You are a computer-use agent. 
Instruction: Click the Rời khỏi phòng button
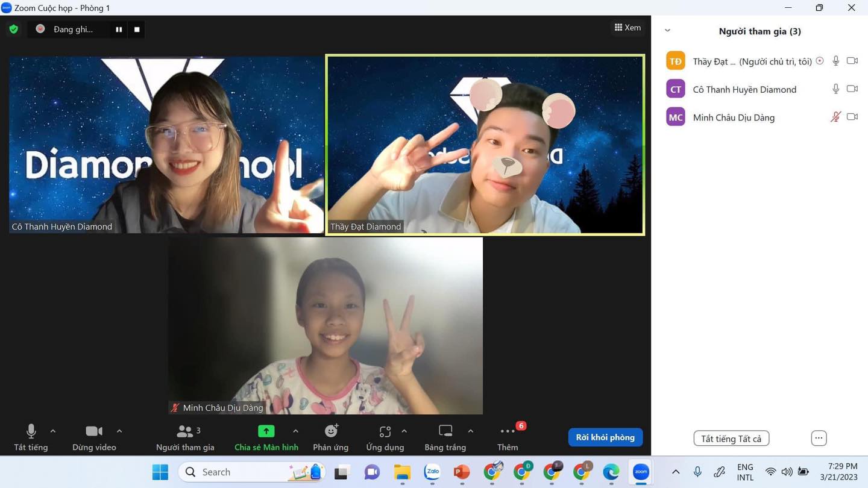pyautogui.click(x=605, y=437)
